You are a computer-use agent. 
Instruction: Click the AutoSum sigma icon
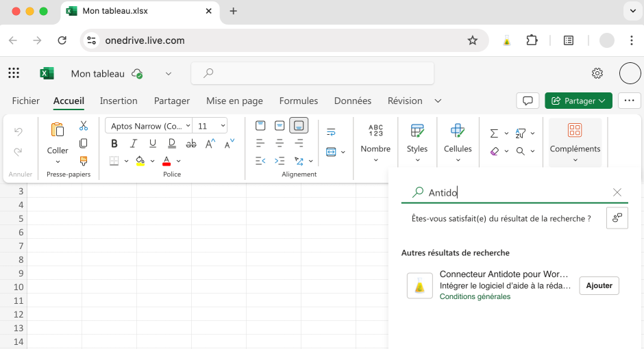(494, 133)
